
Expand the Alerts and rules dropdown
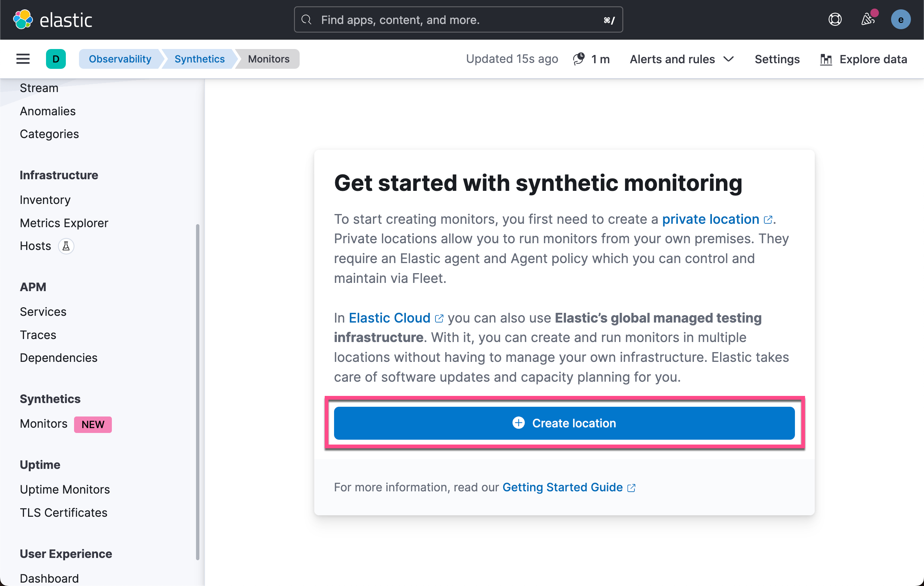point(682,59)
